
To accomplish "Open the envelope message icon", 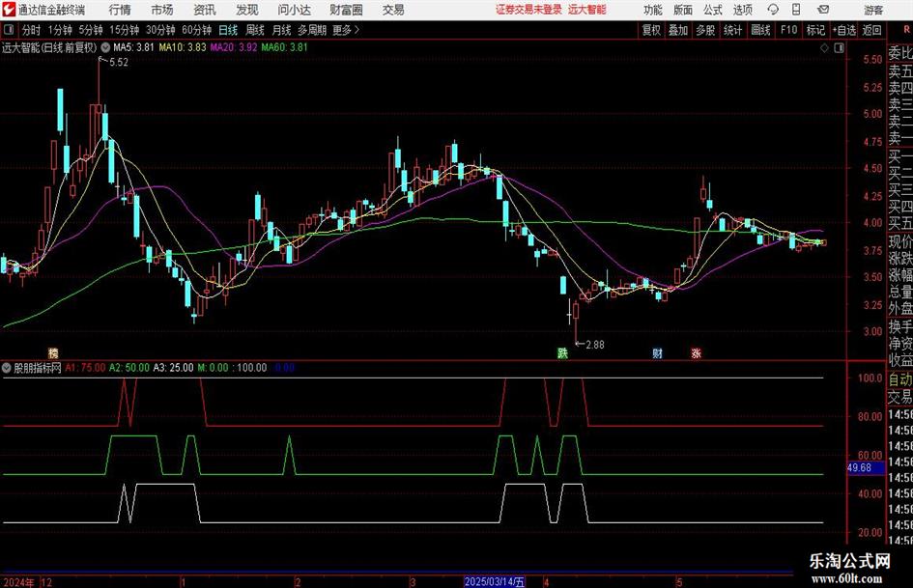I will tap(823, 10).
